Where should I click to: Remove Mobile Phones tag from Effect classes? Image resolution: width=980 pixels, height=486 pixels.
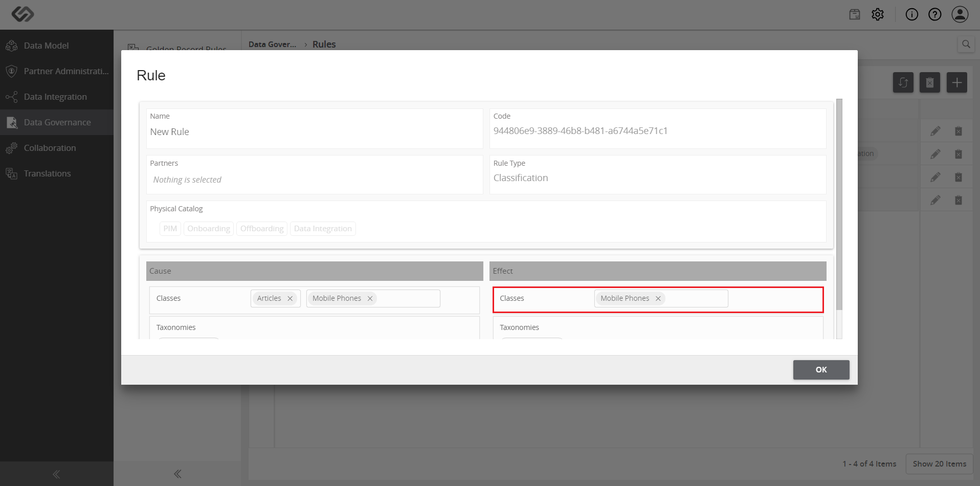tap(658, 298)
